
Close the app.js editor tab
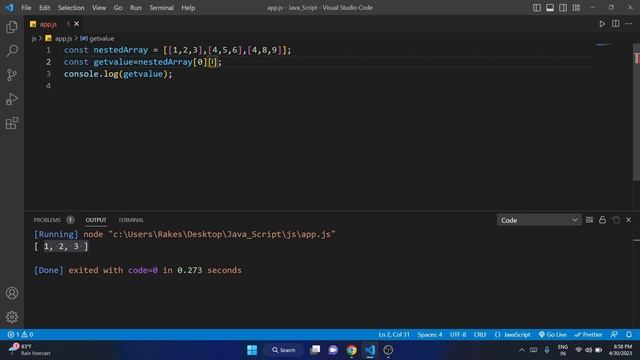[x=76, y=24]
